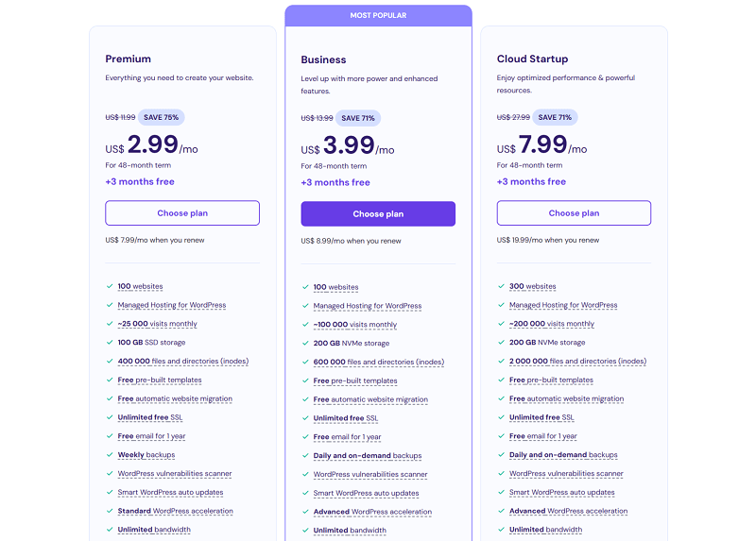Click Premium 'Free email for 1 year'
The image size is (756, 541).
151,436
